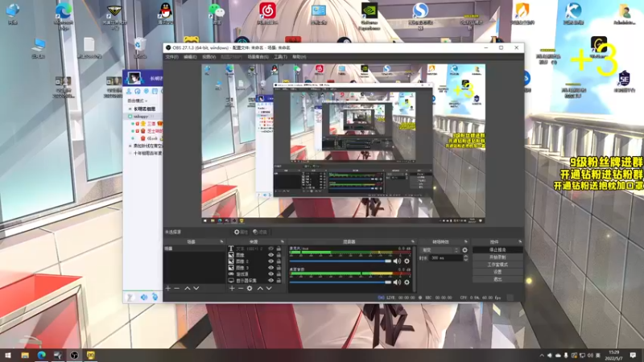Open the WeChat desktop icon
Image resolution: width=644 pixels, height=362 pixels.
point(216,13)
